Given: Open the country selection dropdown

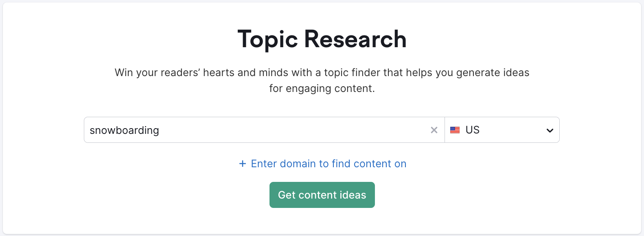Looking at the screenshot, I should point(502,130).
